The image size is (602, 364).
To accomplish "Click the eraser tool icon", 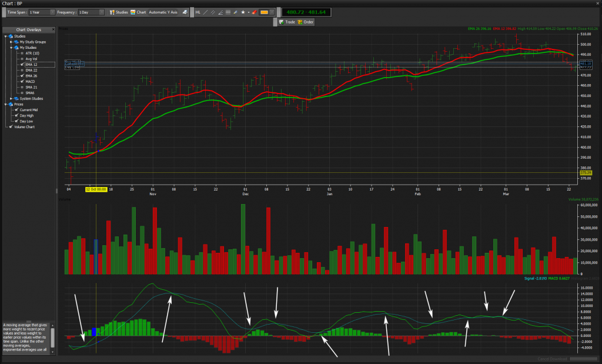I will click(x=254, y=12).
